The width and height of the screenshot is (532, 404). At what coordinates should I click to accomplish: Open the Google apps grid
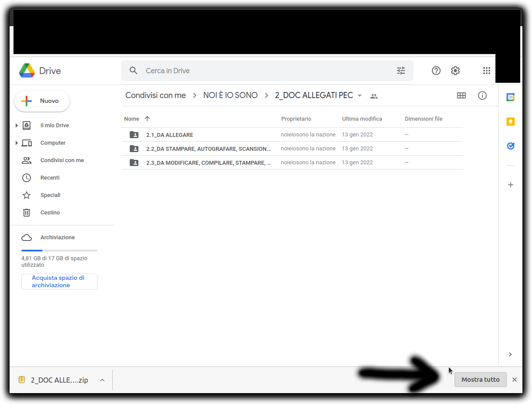coord(487,71)
